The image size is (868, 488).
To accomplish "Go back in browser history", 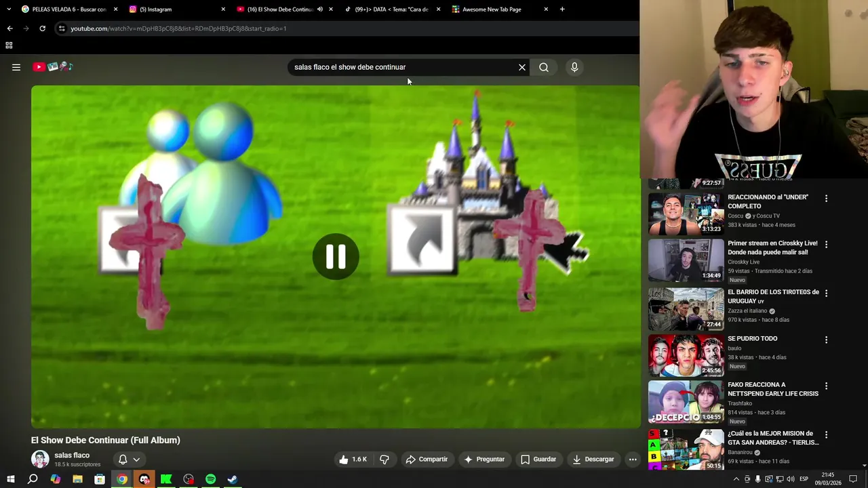I will 9,28.
